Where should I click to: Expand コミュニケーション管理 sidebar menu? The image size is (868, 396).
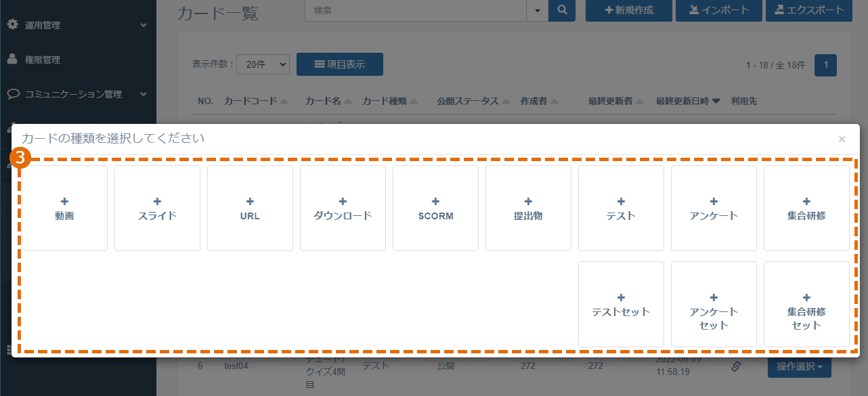pos(78,94)
